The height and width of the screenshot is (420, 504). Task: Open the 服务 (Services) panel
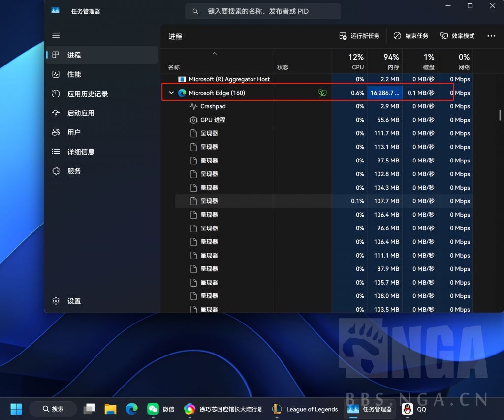[x=73, y=171]
